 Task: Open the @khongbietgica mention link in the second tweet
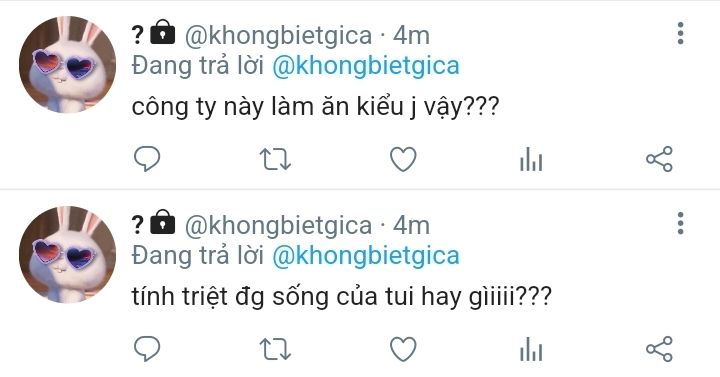[x=366, y=256]
